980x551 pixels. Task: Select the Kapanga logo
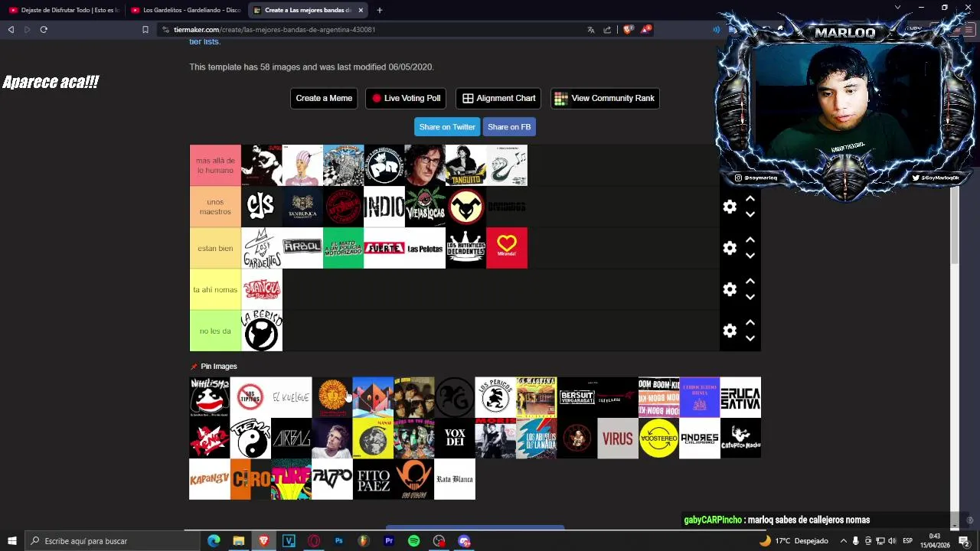(x=209, y=479)
